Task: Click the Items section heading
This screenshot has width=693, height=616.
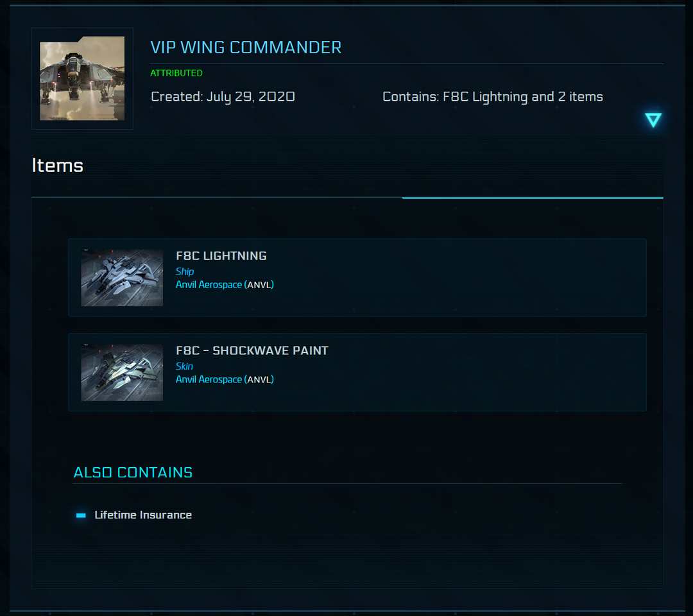Action: 58,166
